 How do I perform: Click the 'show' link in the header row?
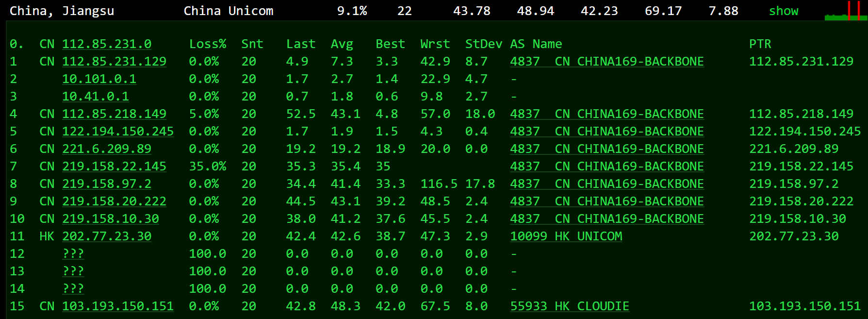(784, 11)
